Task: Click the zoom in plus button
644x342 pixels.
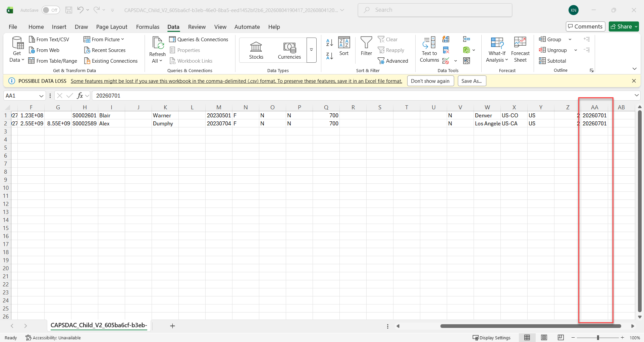Action: click(623, 338)
